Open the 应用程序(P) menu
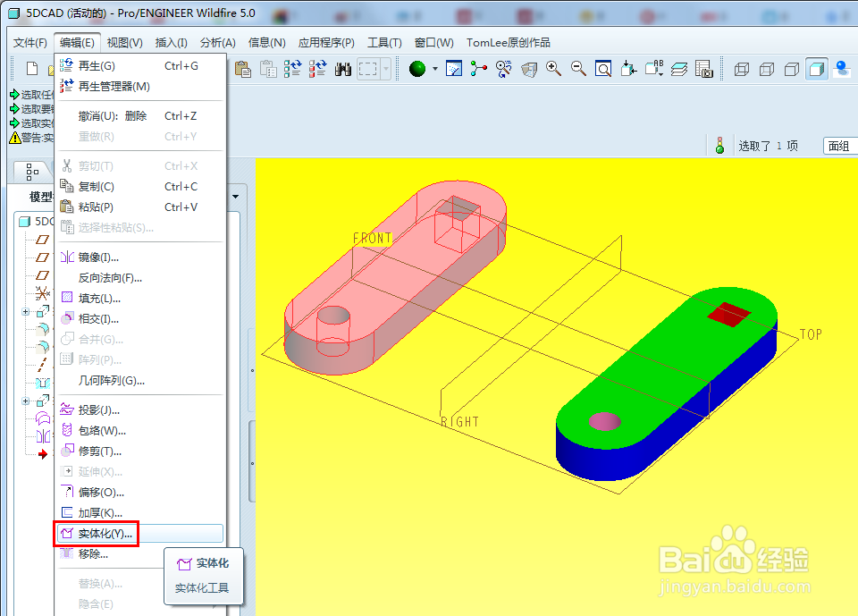This screenshot has width=858, height=616. (x=326, y=43)
